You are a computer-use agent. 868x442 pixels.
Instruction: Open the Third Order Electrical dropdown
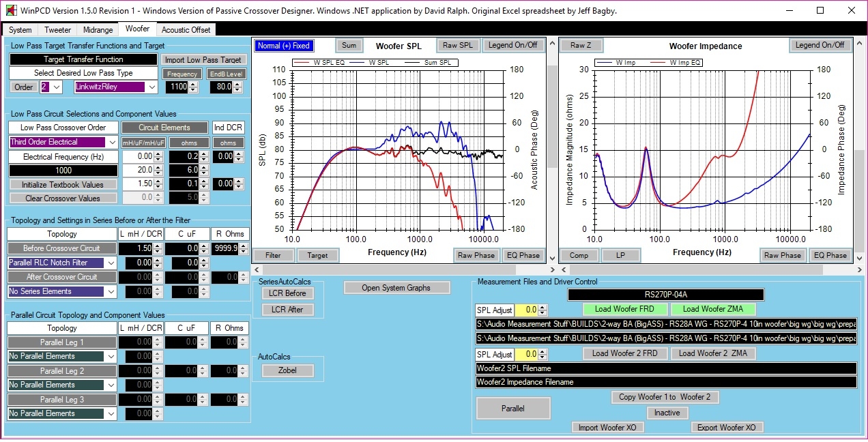coord(112,143)
